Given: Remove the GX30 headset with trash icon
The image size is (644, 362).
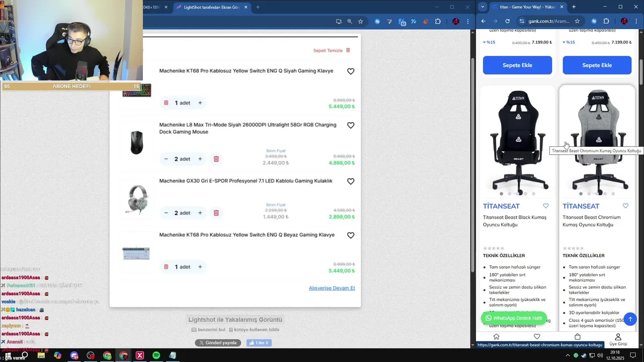Looking at the screenshot, I should click(216, 213).
